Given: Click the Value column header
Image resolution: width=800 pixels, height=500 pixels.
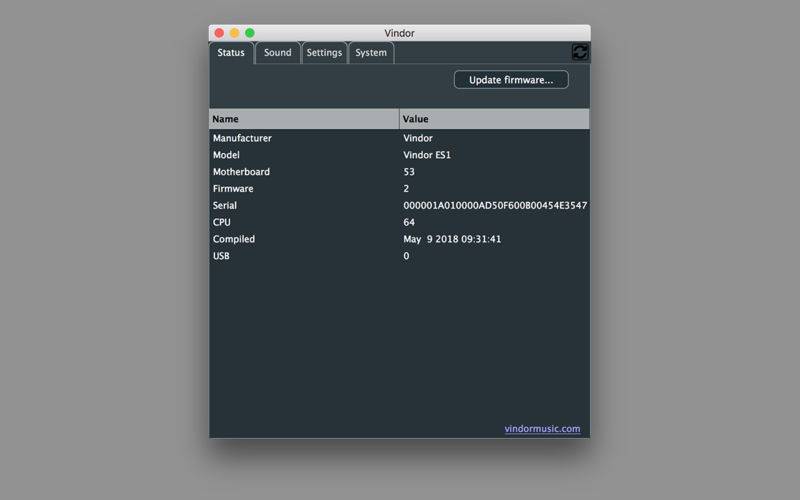Looking at the screenshot, I should 494,119.
